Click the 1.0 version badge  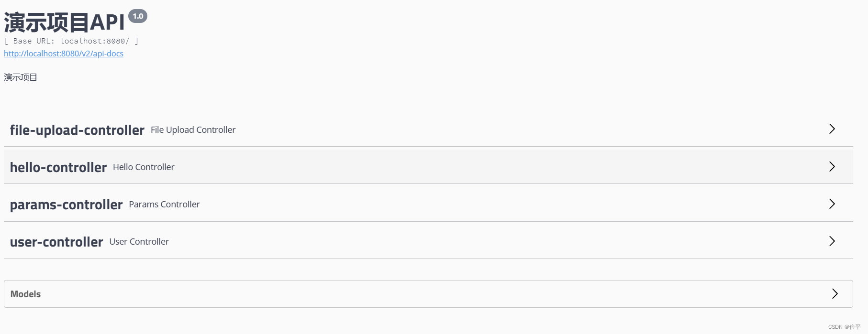tap(138, 16)
